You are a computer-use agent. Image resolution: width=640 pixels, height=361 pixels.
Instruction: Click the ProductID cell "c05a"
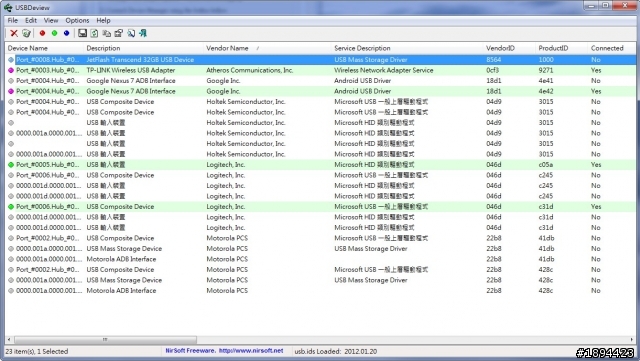click(x=546, y=165)
